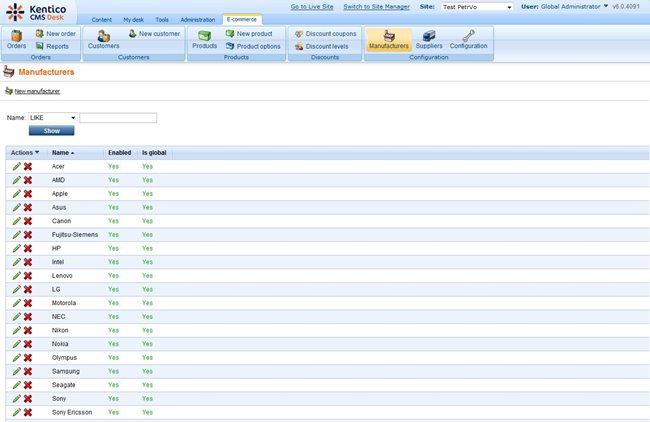Viewport: 650px width, 422px height.
Task: Open Discount coupons
Action: [x=325, y=34]
